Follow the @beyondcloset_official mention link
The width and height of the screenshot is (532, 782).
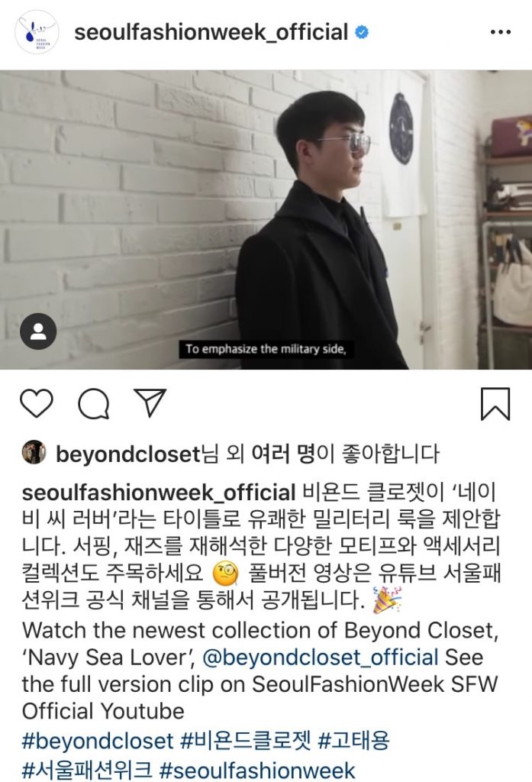[x=321, y=658]
